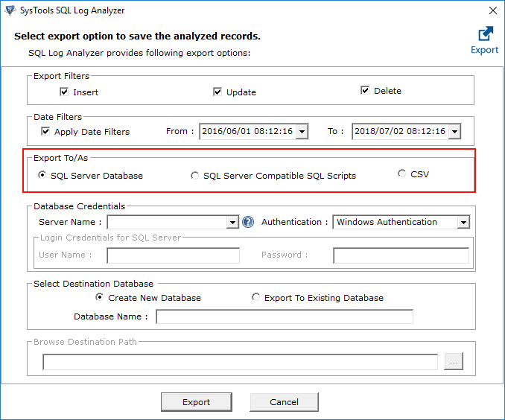Image resolution: width=505 pixels, height=420 pixels.
Task: Click the Export icon at top right
Action: point(485,40)
